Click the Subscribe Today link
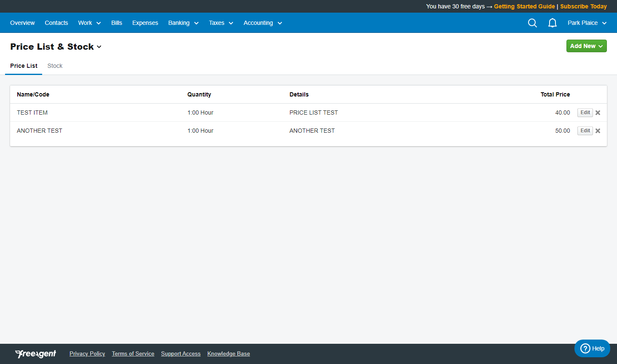 click(583, 6)
